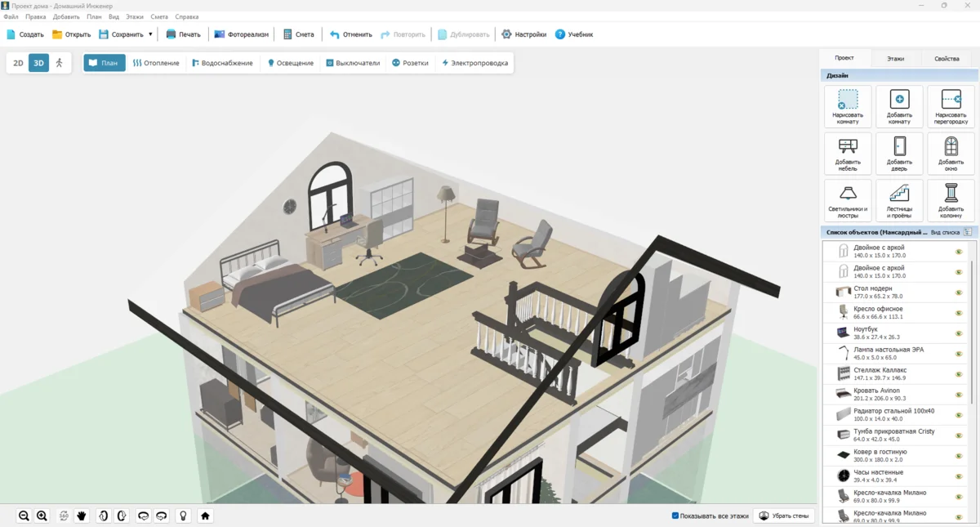Switch to 3D view mode
980x527 pixels.
point(38,63)
